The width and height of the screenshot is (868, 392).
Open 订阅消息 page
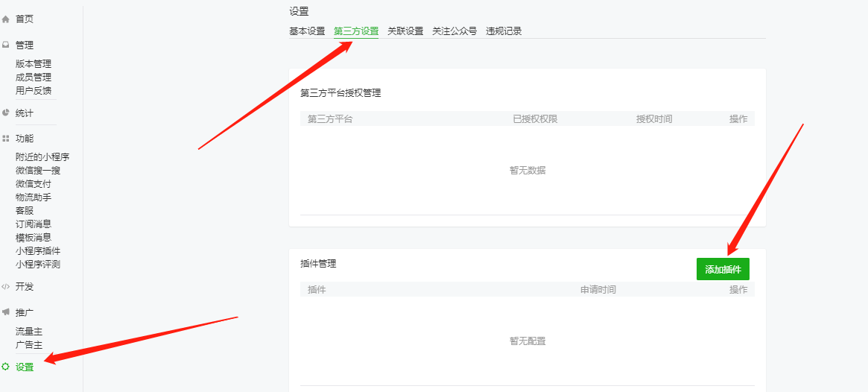click(34, 224)
